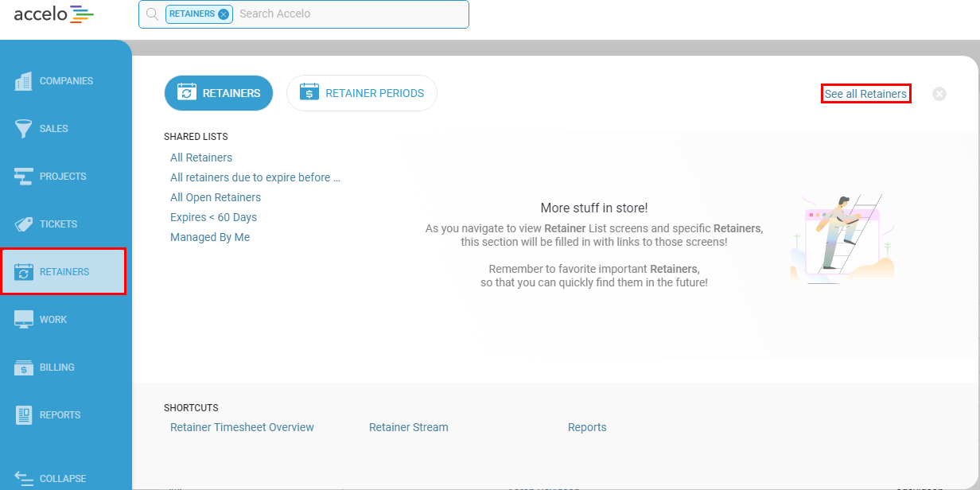Open the Work monitor icon

(23, 320)
